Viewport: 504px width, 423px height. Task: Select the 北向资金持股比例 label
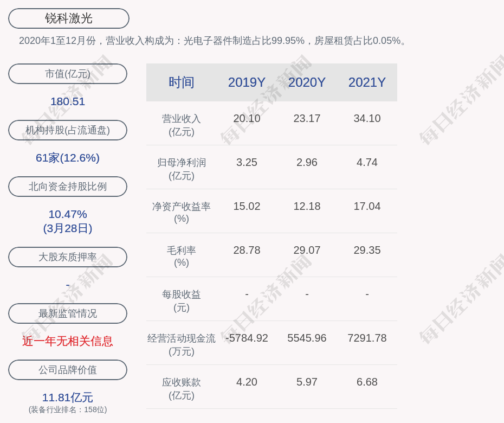(68, 187)
